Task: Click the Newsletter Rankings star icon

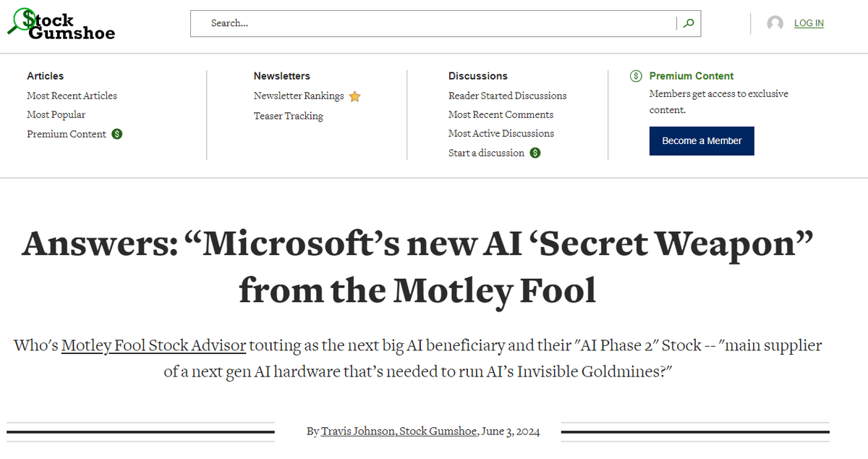Action: pyautogui.click(x=354, y=96)
